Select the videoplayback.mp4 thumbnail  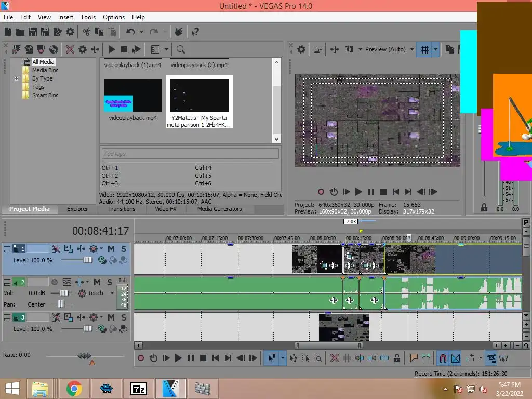click(133, 96)
